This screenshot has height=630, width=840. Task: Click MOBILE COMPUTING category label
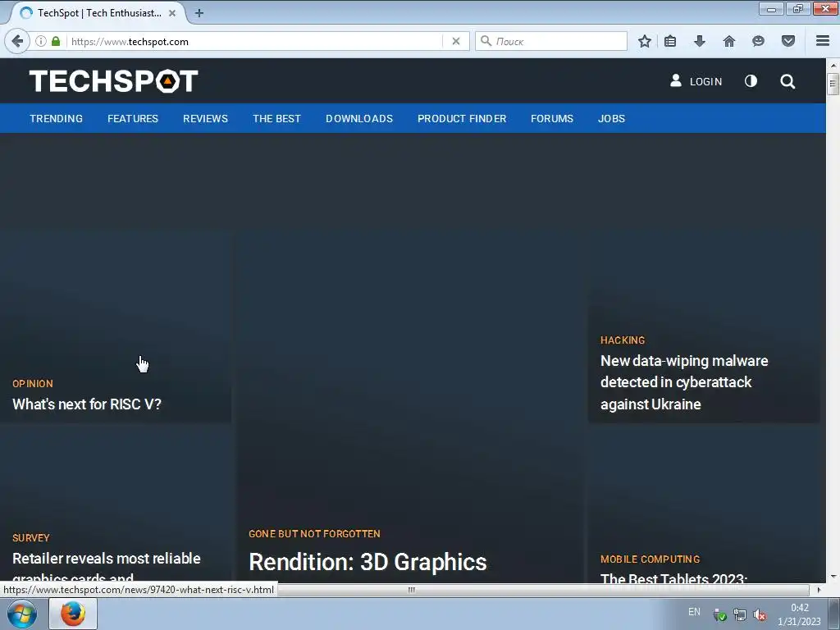point(650,559)
